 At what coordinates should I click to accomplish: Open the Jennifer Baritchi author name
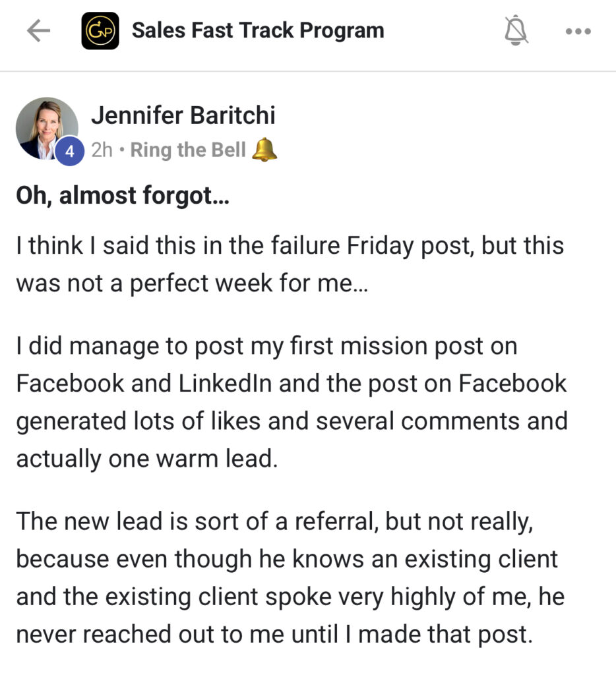pos(183,115)
